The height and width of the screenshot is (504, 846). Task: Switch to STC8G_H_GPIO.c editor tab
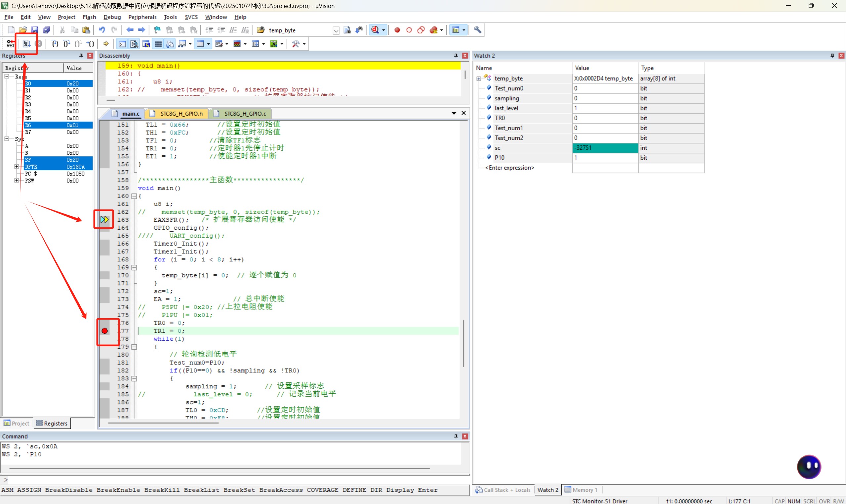pyautogui.click(x=241, y=113)
